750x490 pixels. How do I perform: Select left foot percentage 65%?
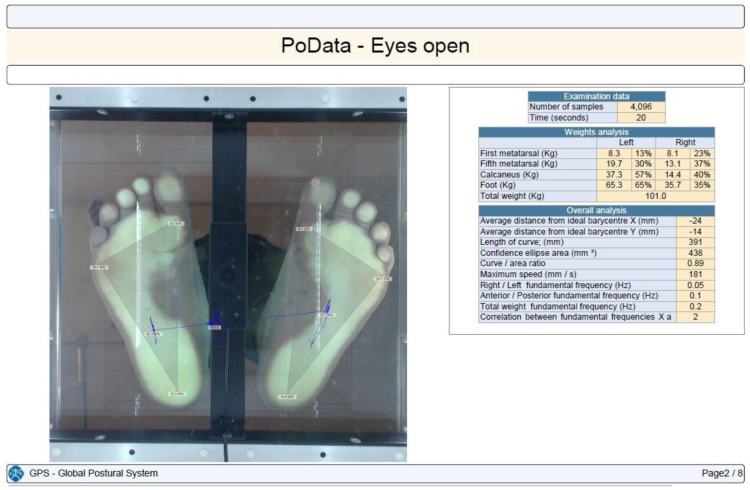(x=643, y=185)
